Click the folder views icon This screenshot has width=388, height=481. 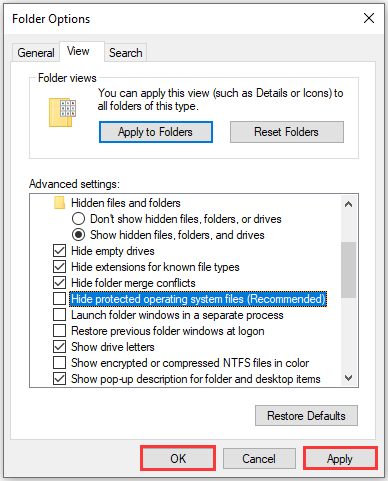(62, 112)
